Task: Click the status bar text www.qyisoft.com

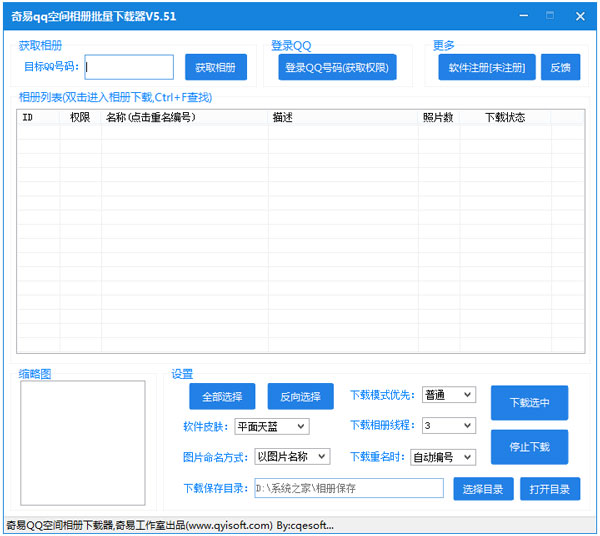Action: (229, 526)
